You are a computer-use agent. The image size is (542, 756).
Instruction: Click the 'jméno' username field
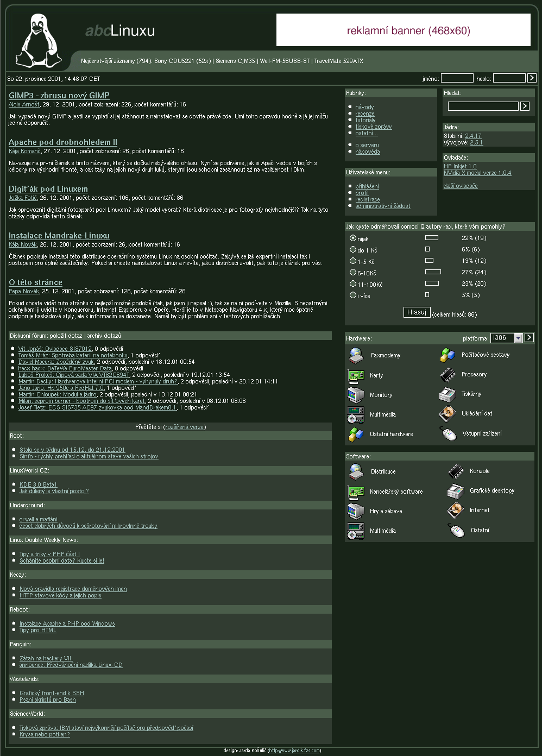457,78
